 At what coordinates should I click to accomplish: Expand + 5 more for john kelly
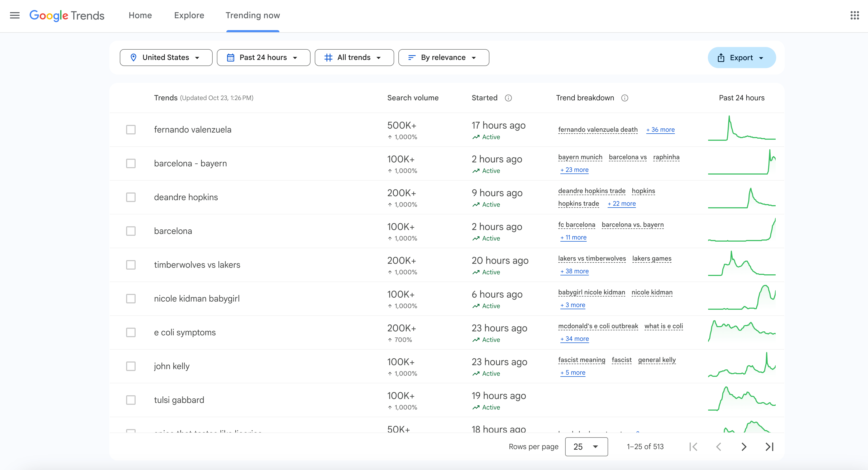pos(573,373)
